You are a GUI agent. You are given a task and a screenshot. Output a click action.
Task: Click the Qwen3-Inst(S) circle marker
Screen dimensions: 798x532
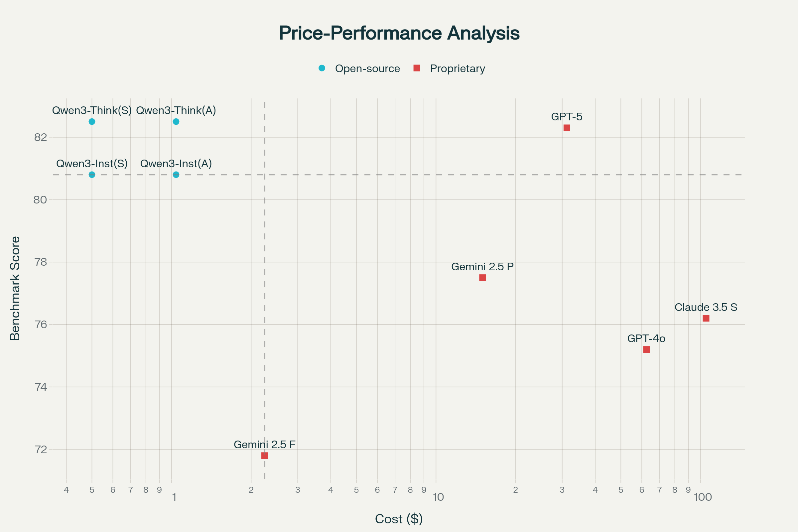tap(92, 175)
